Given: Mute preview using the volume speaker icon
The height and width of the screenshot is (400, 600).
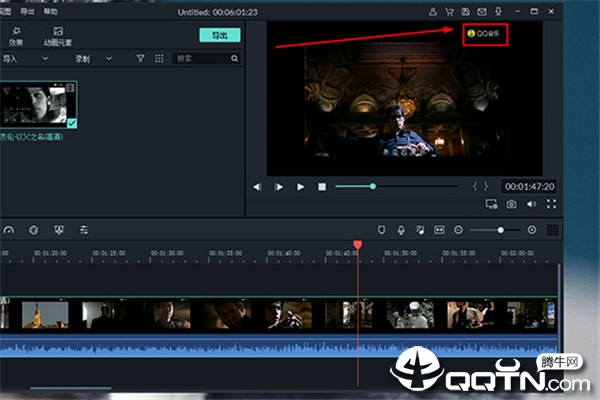Looking at the screenshot, I should pyautogui.click(x=531, y=204).
